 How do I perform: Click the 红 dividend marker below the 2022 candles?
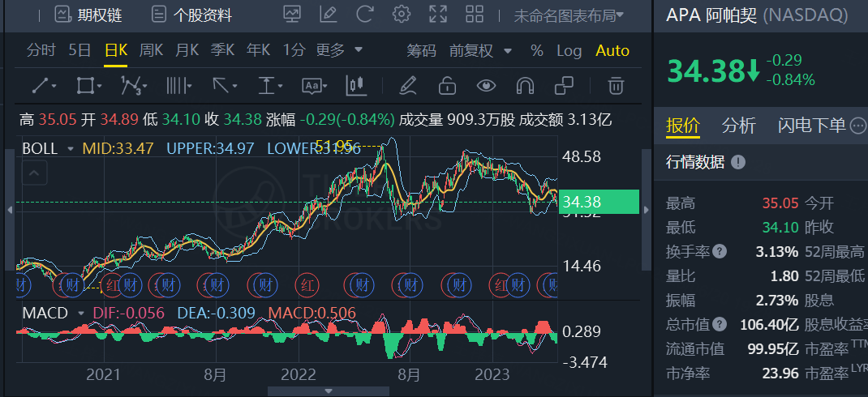(306, 286)
